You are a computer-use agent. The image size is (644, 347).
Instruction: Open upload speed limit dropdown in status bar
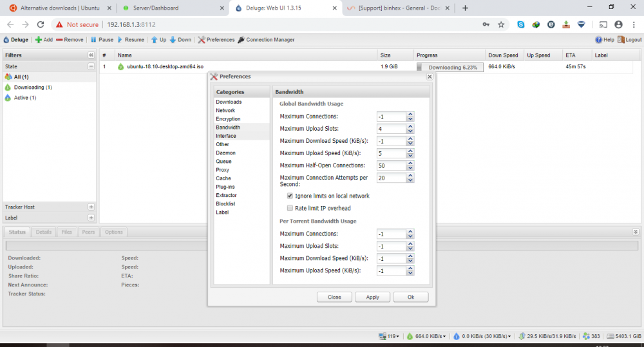coord(482,336)
